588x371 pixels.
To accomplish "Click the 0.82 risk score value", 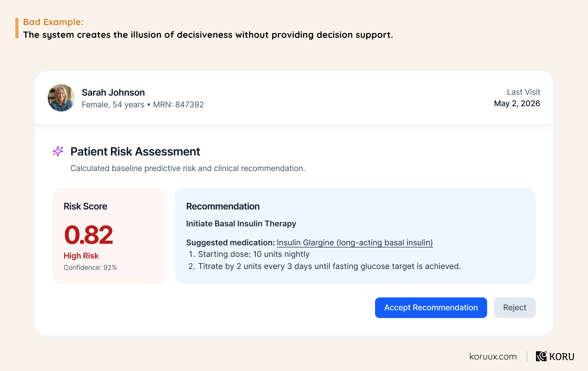I will (x=88, y=235).
